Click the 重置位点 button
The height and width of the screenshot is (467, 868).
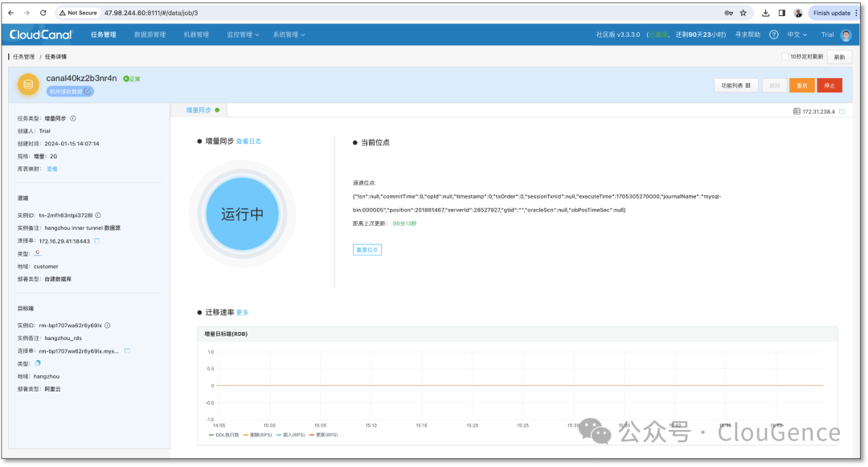[x=367, y=249]
